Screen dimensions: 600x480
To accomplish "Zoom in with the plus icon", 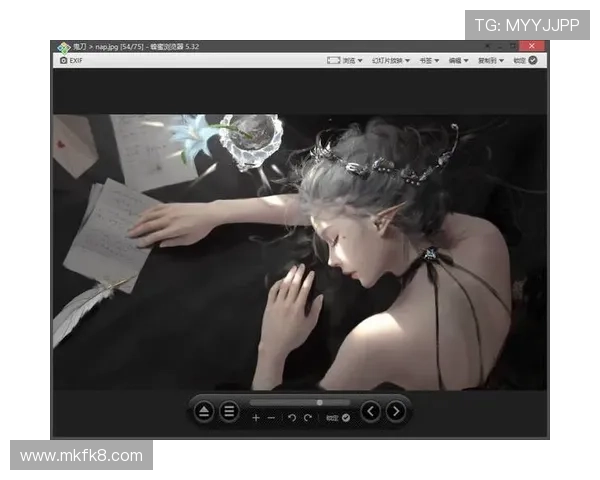I will (x=256, y=417).
